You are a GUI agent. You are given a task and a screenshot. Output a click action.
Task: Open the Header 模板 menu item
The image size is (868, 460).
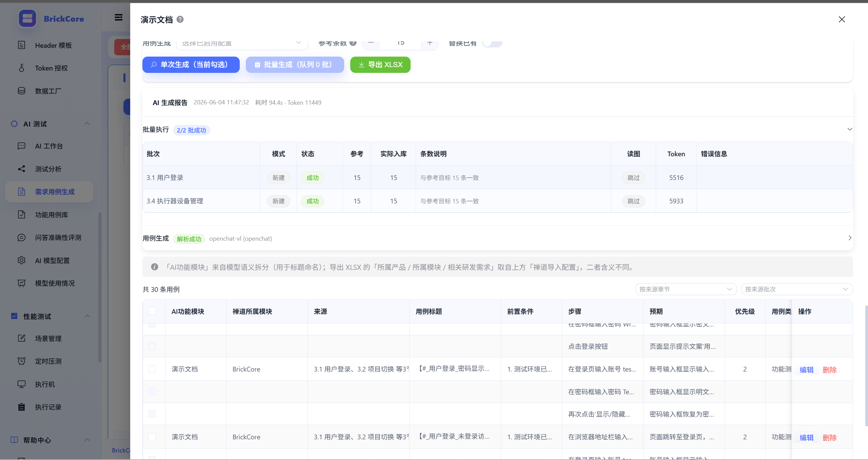tap(49, 45)
